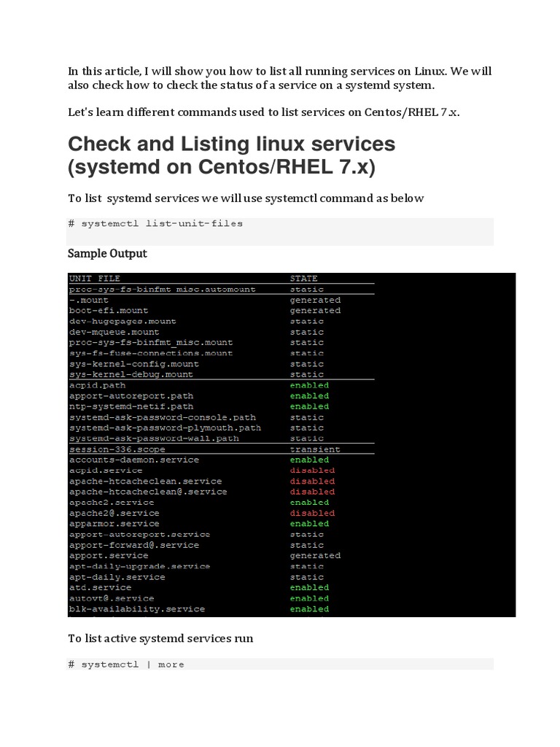560x747 pixels.
Task: Click 'apache-htcacheclean.service' entry
Action: 145,481
